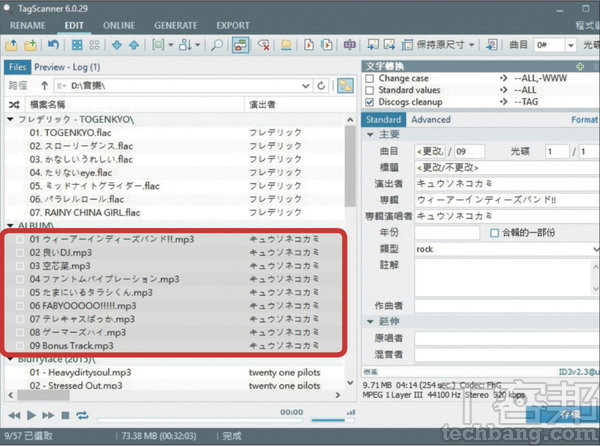
Task: Collapse the フレデリック - TOGENKYO folder group
Action: click(x=11, y=120)
